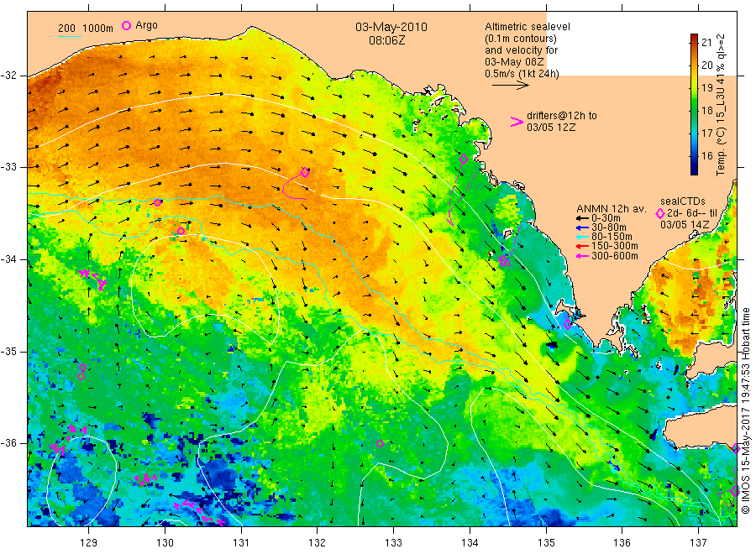This screenshot has width=756, height=554.
Task: Click the '21' colour bar tick label
Action: 706,43
